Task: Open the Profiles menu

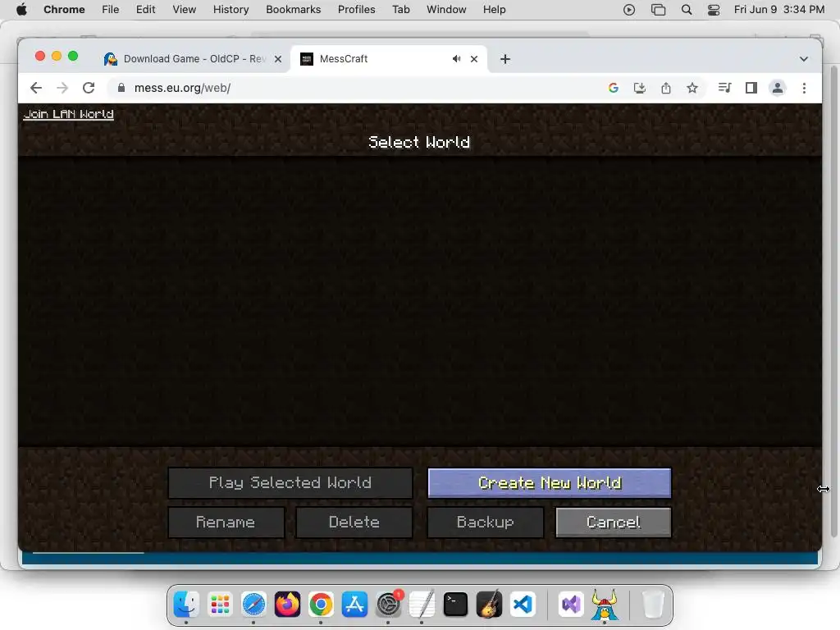Action: pos(357,10)
